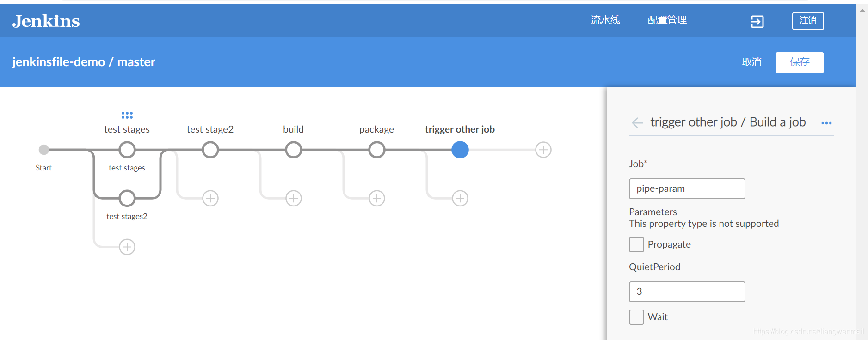868x340 pixels.
Task: Select the Start node
Action: pyautogui.click(x=44, y=150)
